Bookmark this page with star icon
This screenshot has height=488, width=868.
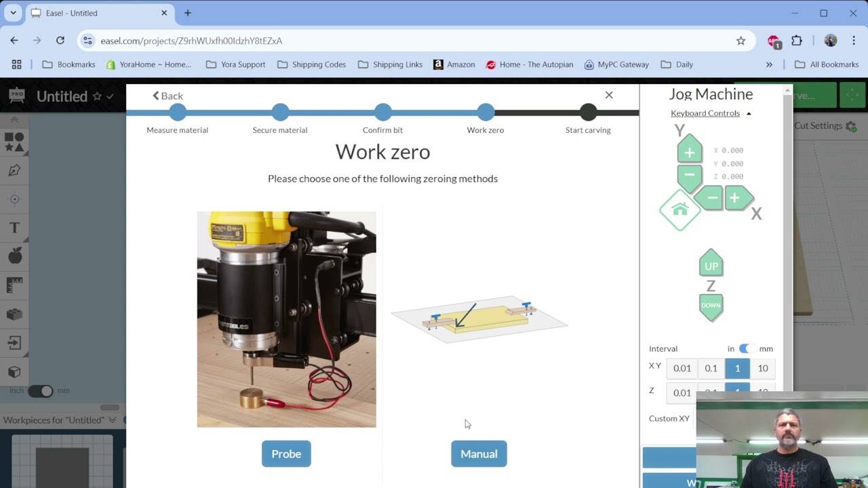[x=741, y=41]
